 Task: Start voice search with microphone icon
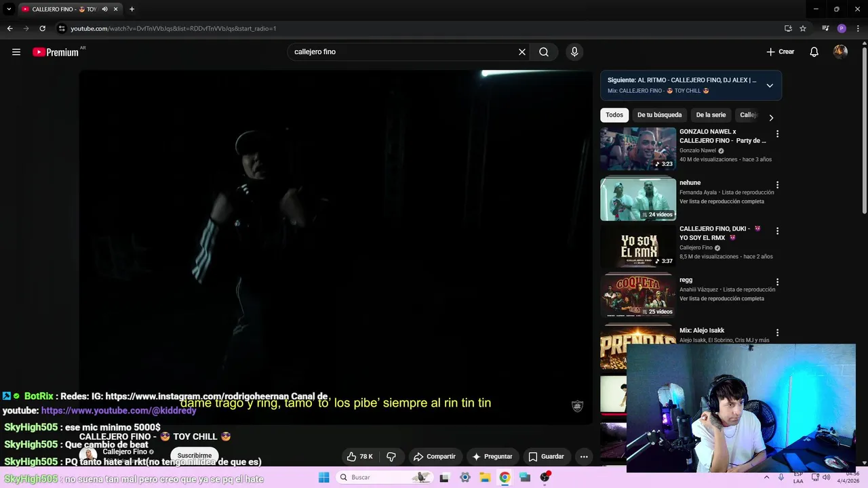pyautogui.click(x=574, y=52)
